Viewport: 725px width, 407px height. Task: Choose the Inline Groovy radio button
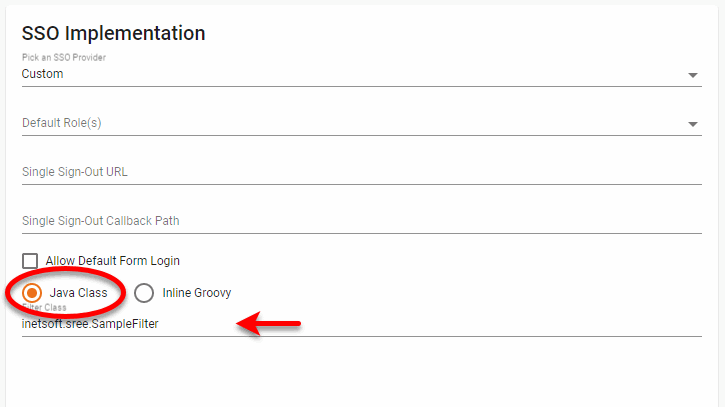pyautogui.click(x=144, y=293)
